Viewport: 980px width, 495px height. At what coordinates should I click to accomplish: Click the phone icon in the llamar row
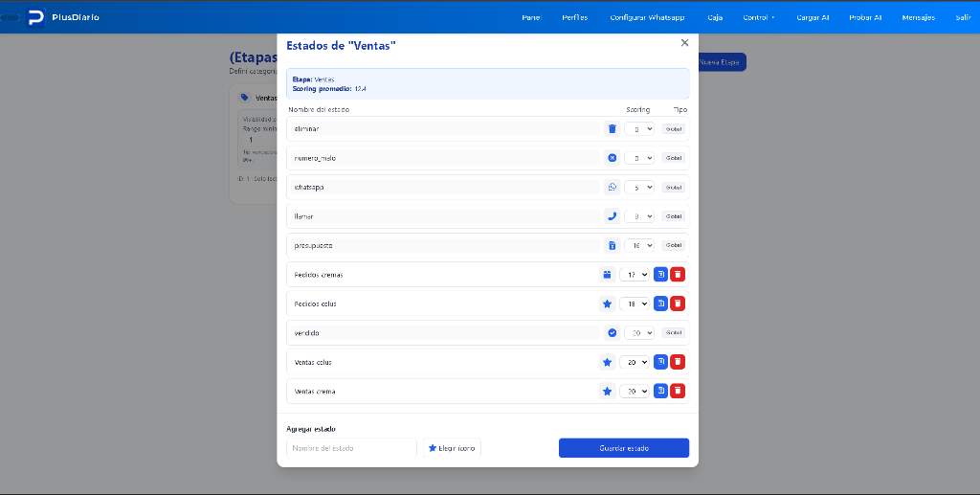[612, 216]
